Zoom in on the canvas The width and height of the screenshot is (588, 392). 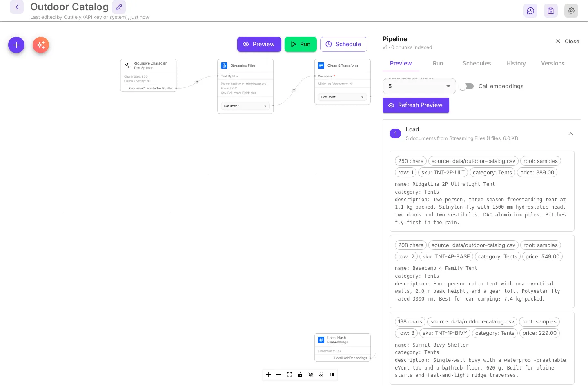click(268, 374)
